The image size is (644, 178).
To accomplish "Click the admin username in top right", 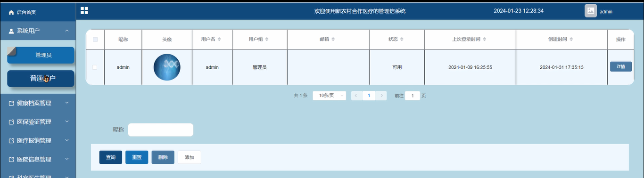I will [606, 11].
